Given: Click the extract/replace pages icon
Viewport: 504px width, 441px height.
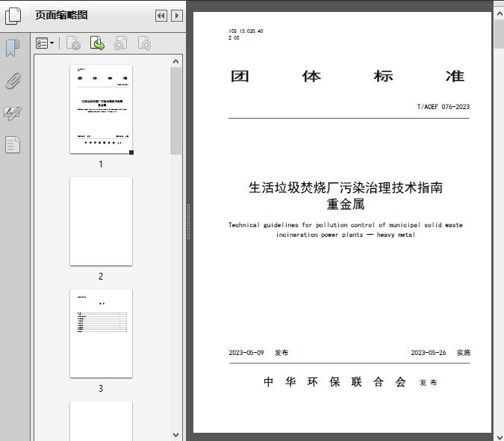Looking at the screenshot, I should coord(97,44).
